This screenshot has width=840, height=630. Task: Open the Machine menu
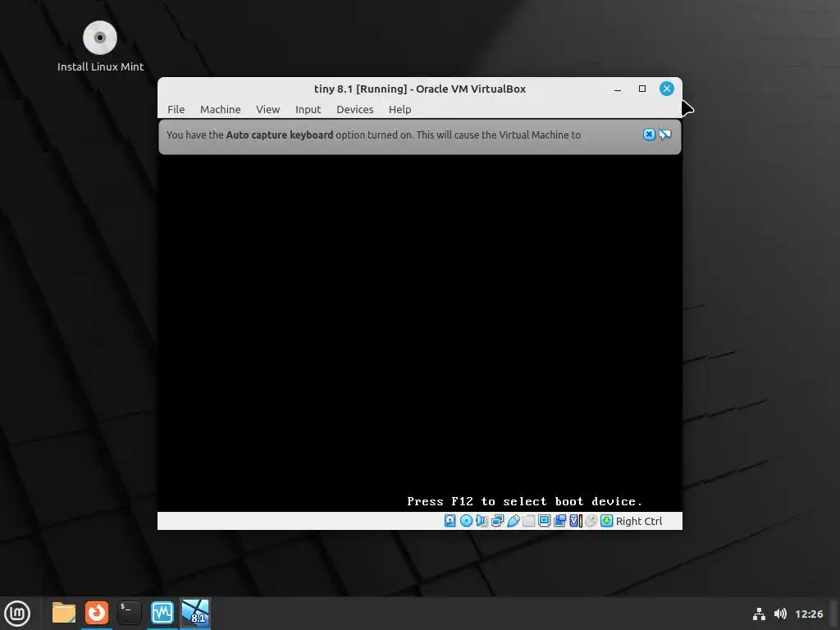(x=220, y=109)
